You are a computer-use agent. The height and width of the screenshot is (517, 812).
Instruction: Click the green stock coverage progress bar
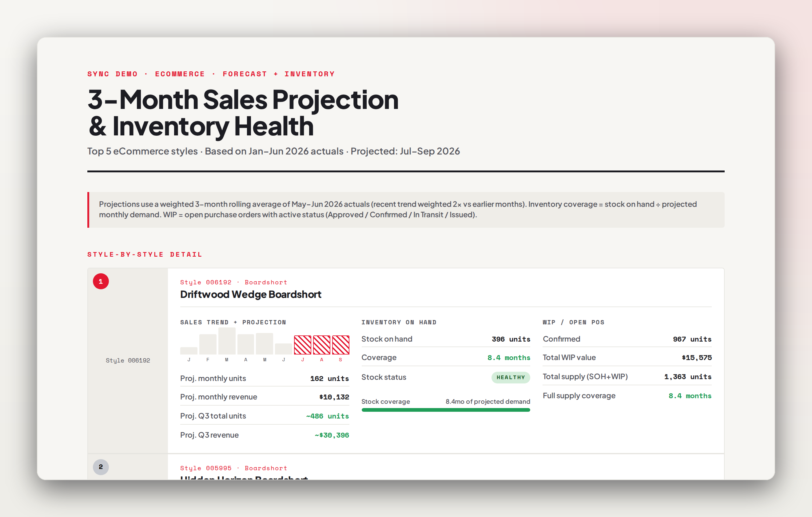click(446, 410)
